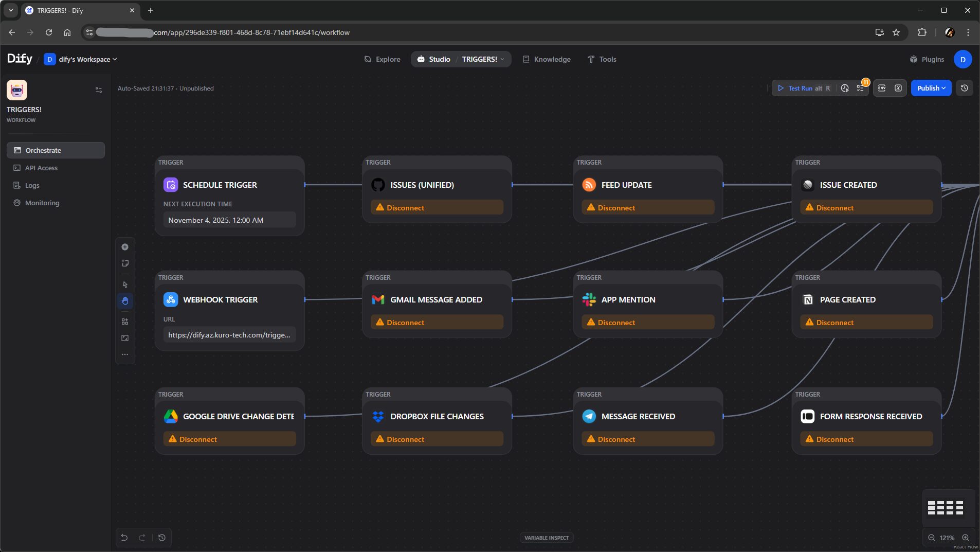Click the undo arrow icon
This screenshot has height=552, width=980.
[x=124, y=538]
